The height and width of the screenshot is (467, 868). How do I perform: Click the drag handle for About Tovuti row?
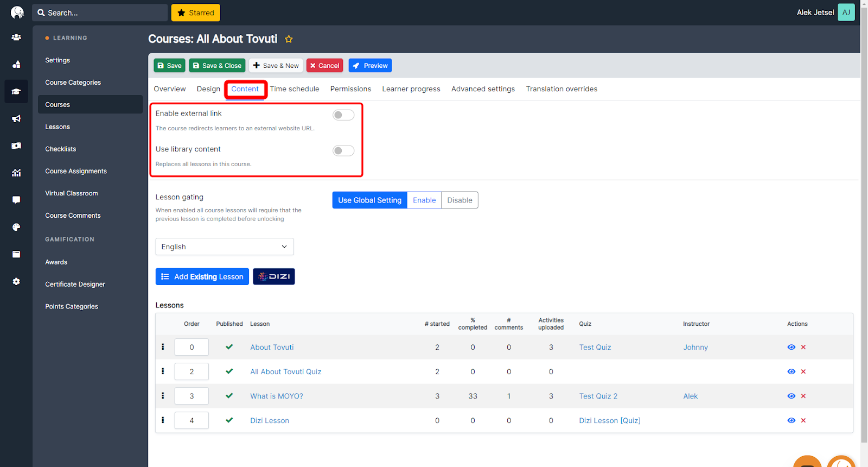pos(163,347)
